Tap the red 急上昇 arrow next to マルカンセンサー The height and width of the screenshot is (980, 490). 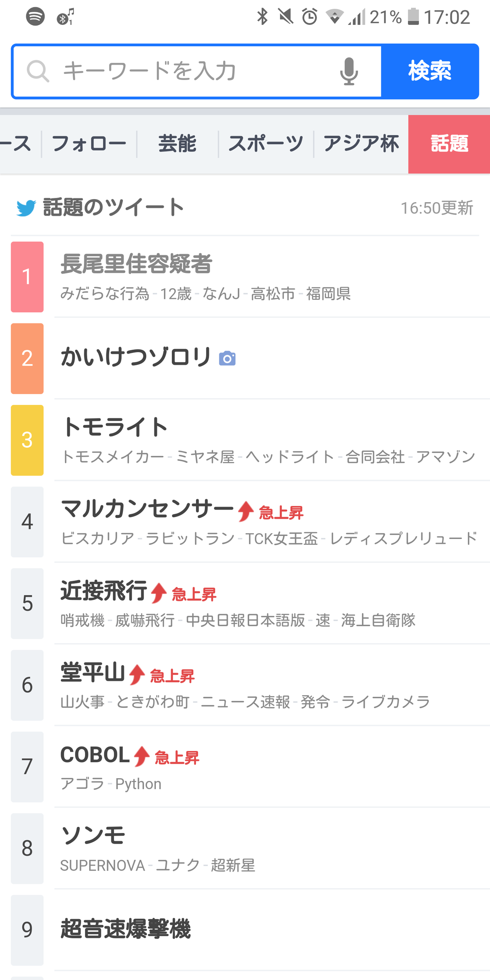point(246,511)
